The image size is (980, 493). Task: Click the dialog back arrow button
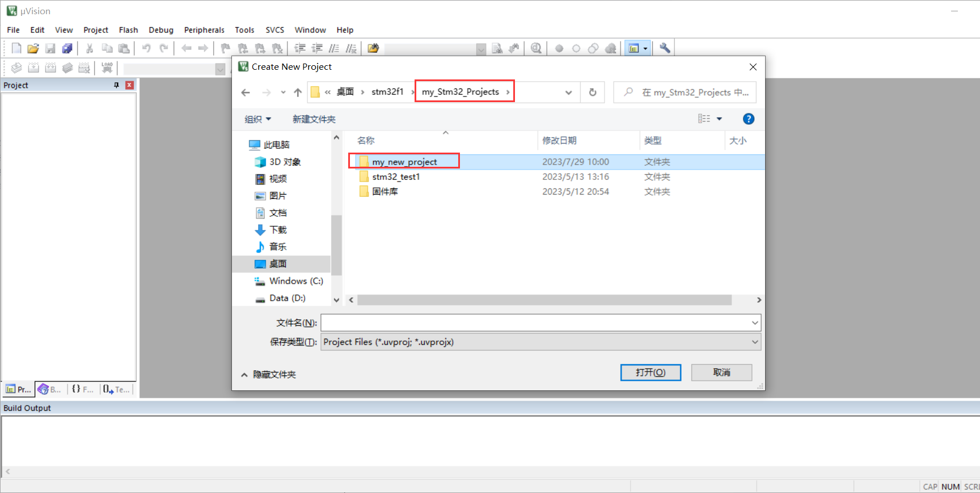[246, 92]
